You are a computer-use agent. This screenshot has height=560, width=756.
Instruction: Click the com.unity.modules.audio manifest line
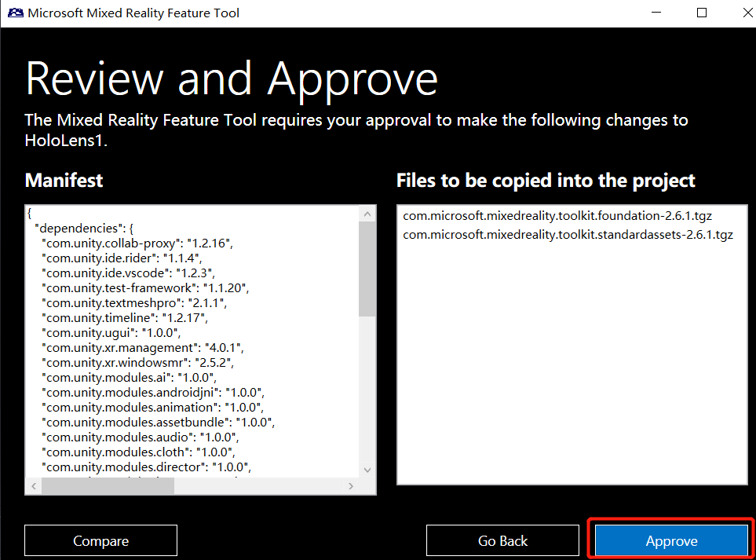coord(143,437)
